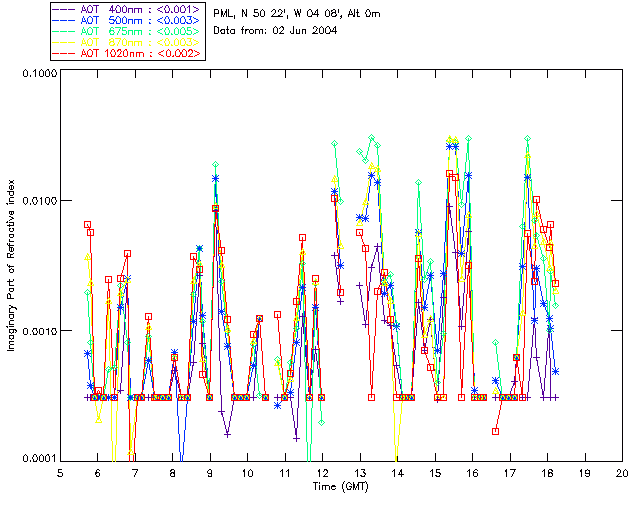This screenshot has height=512, width=640.
Task: Click the x-axis label 20
Action: 622,473
